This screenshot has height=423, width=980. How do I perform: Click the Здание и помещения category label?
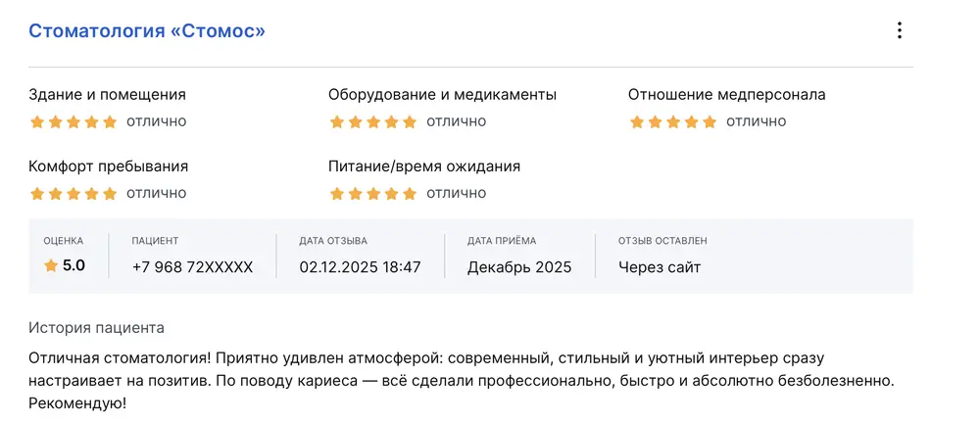pyautogui.click(x=107, y=95)
